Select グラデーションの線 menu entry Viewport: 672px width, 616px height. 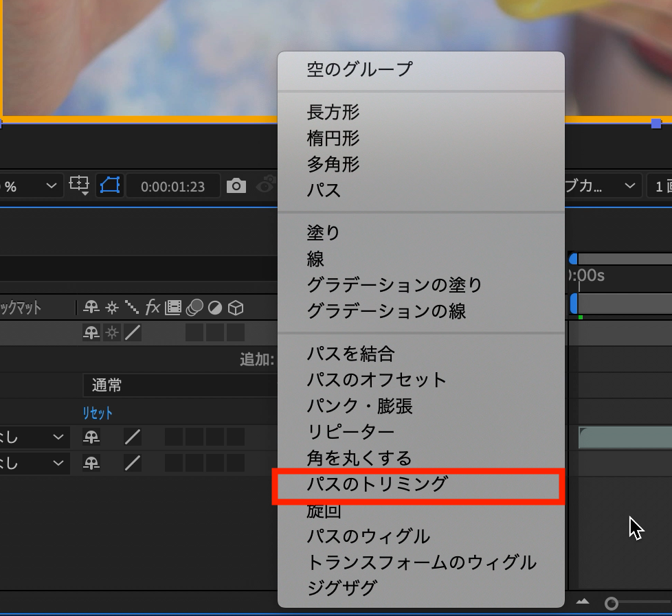point(421,311)
